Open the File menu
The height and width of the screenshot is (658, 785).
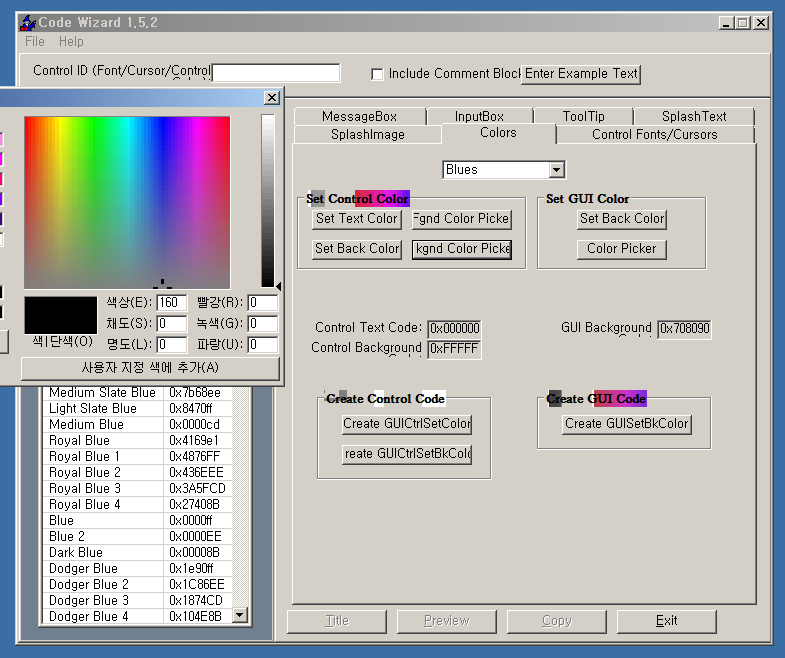point(35,42)
